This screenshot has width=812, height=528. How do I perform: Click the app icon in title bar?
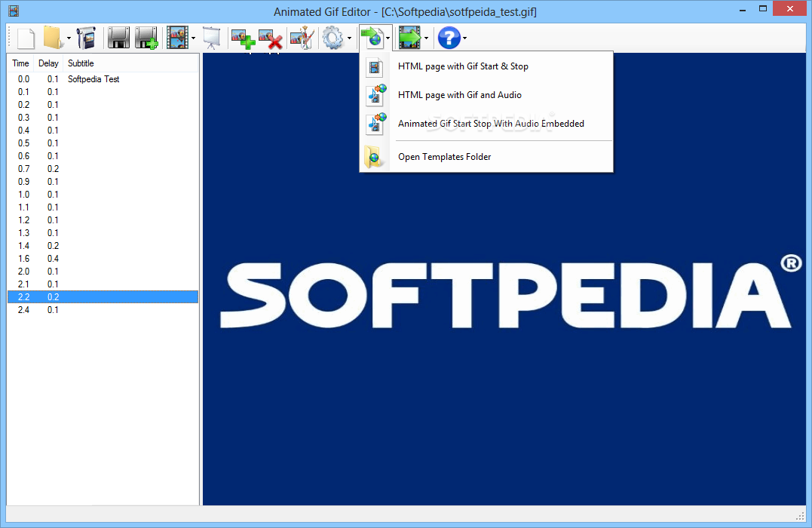14,11
